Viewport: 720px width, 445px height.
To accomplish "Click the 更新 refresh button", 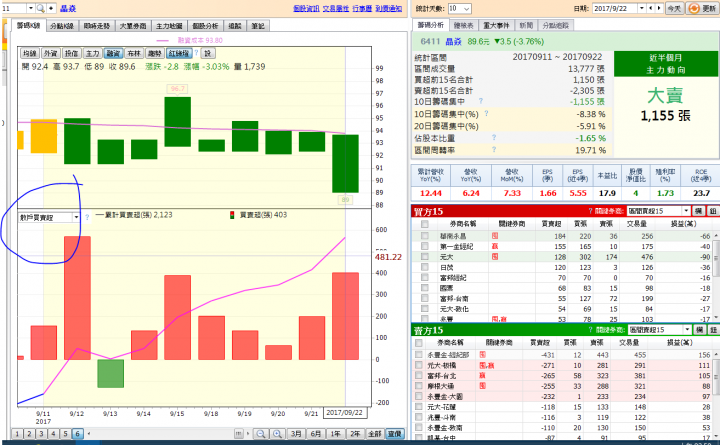I will click(x=702, y=8).
